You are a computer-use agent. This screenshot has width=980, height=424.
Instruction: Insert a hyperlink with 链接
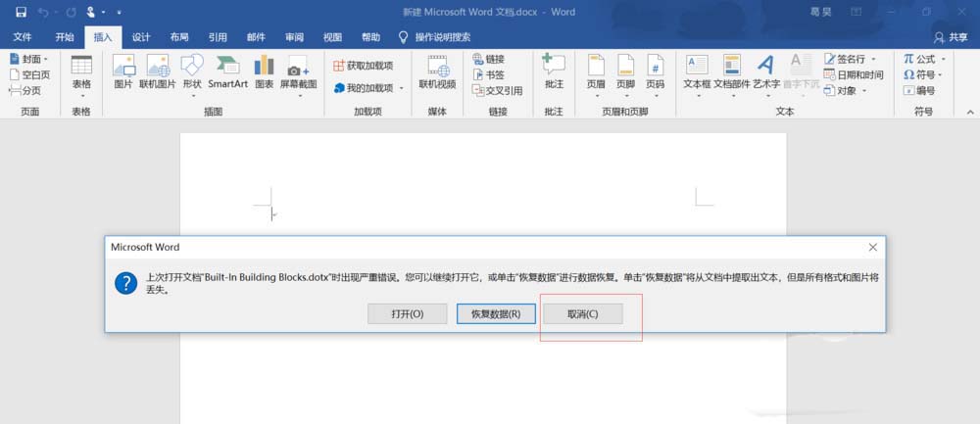[x=488, y=59]
